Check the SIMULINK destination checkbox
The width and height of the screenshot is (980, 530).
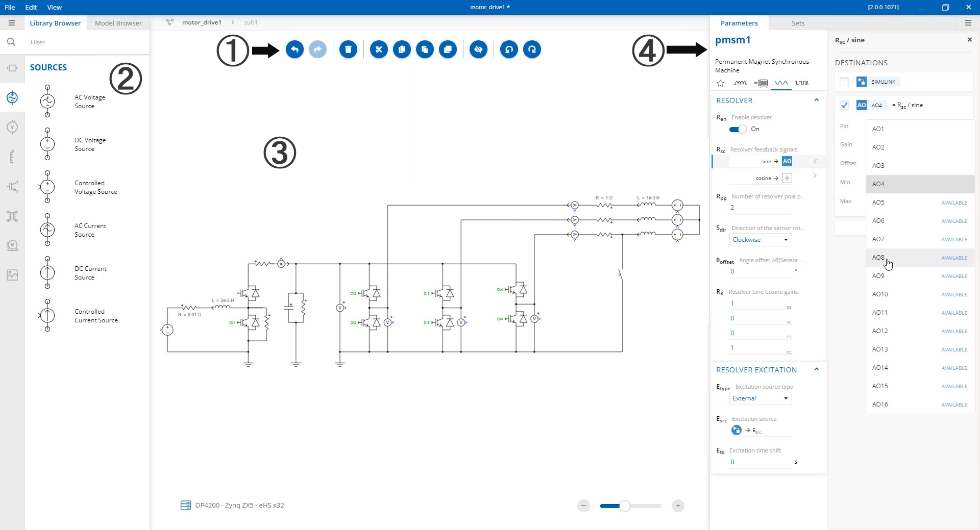click(844, 82)
